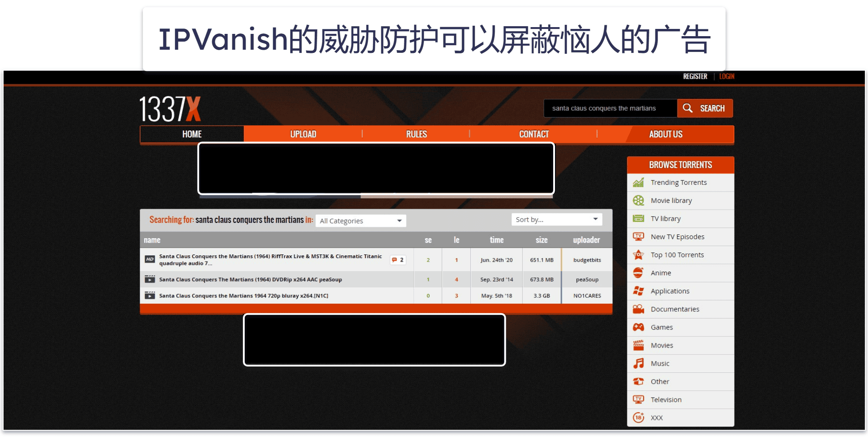Screen dimensions: 868x437
Task: Open Music category link
Action: tap(660, 363)
